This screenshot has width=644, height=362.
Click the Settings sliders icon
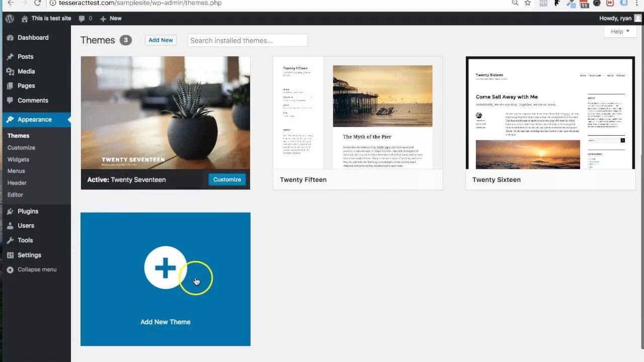[10, 255]
